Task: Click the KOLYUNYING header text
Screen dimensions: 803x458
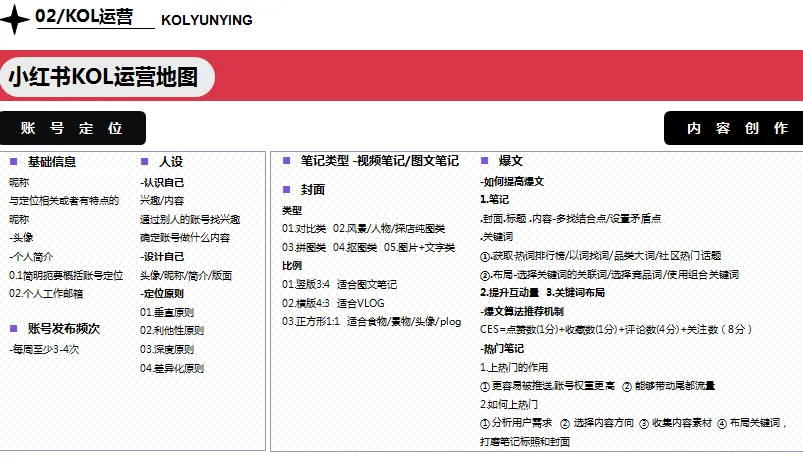Action: click(206, 20)
